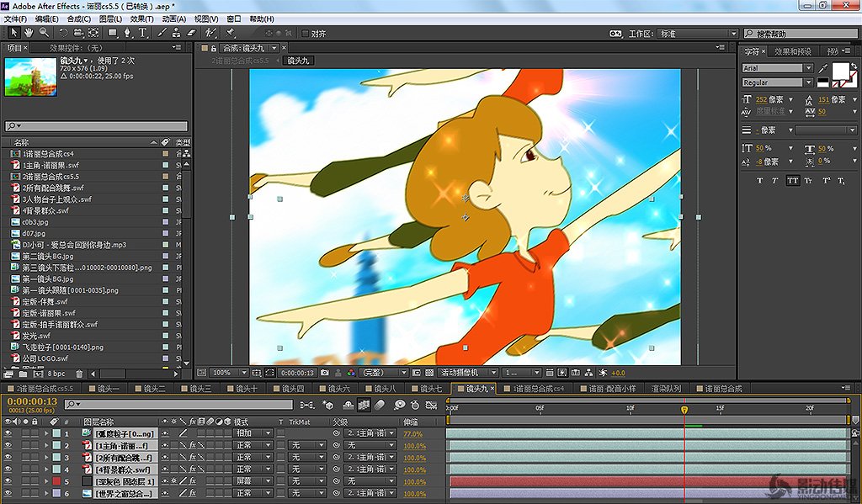
Task: Click the 8 bpc color depth button
Action: coord(56,373)
